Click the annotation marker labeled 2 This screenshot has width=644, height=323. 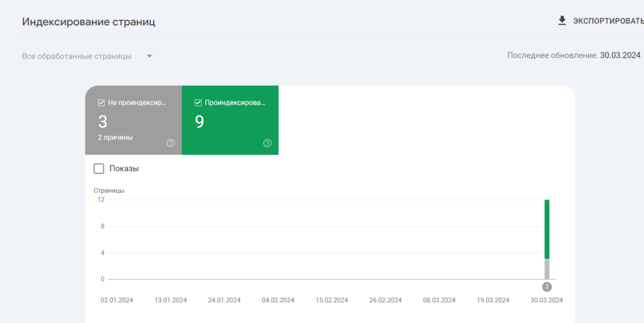547,287
